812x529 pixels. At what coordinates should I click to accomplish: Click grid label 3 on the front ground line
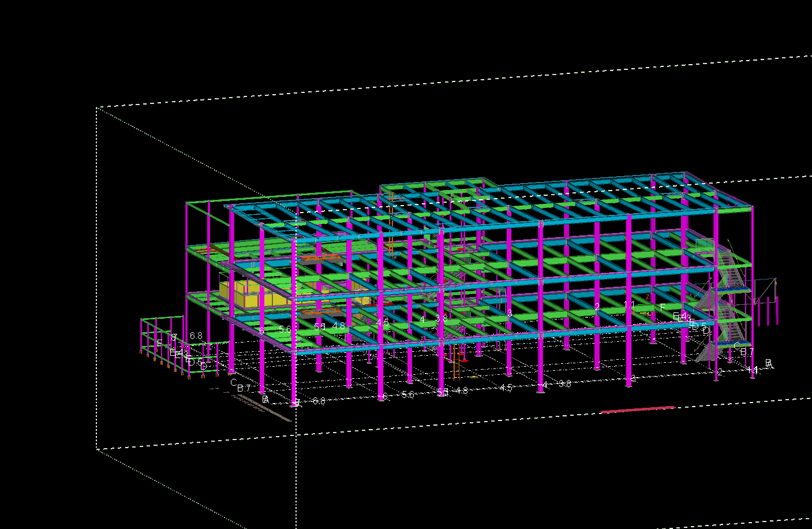coord(633,378)
